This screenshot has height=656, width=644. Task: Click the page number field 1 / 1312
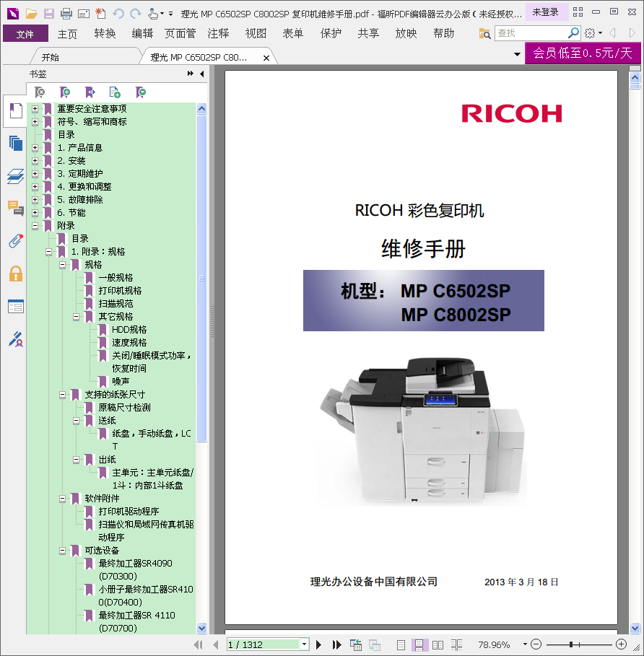264,644
